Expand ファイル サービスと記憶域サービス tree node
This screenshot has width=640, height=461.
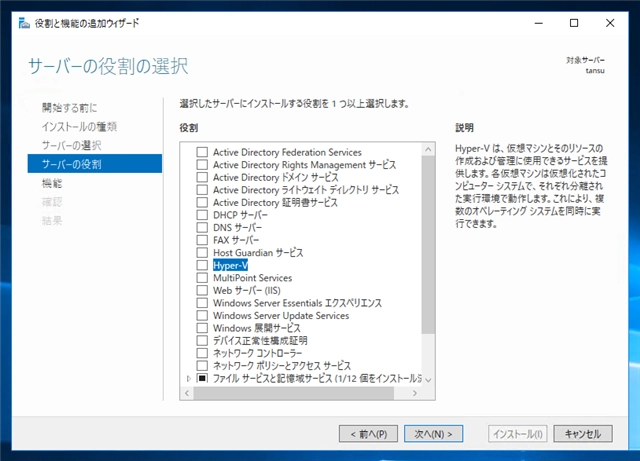[x=188, y=379]
